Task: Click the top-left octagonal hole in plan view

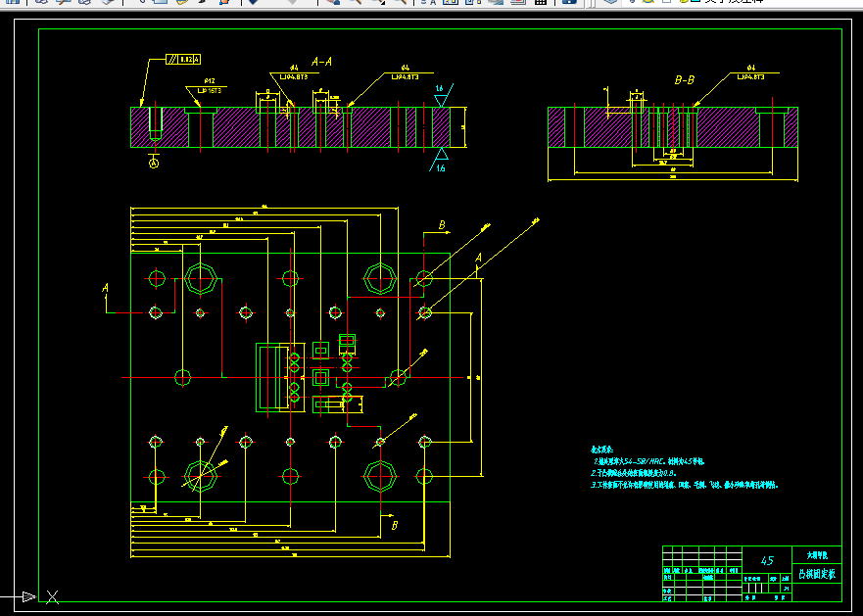Action: [x=201, y=278]
